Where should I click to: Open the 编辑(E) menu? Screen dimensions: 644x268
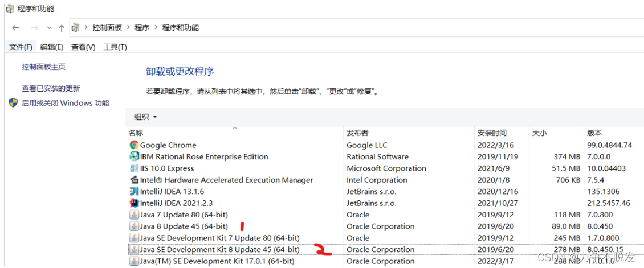pos(52,47)
